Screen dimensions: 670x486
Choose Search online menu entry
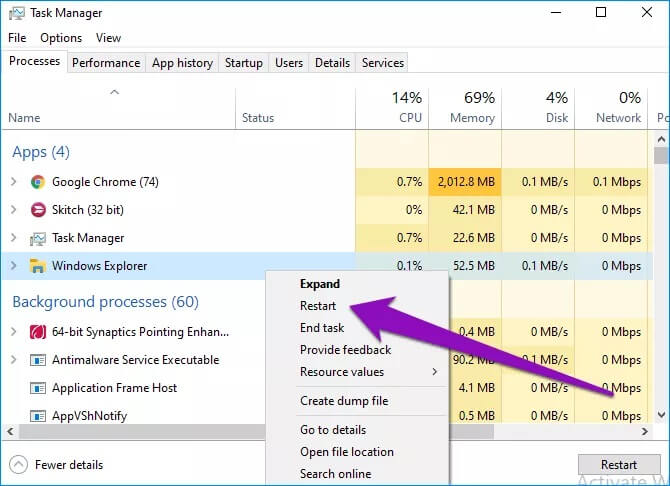click(335, 474)
